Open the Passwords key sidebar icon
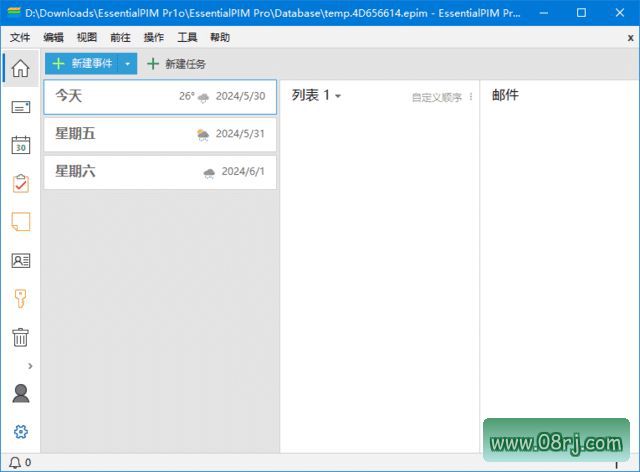Screen dimensions: 640x472 pyautogui.click(x=20, y=298)
